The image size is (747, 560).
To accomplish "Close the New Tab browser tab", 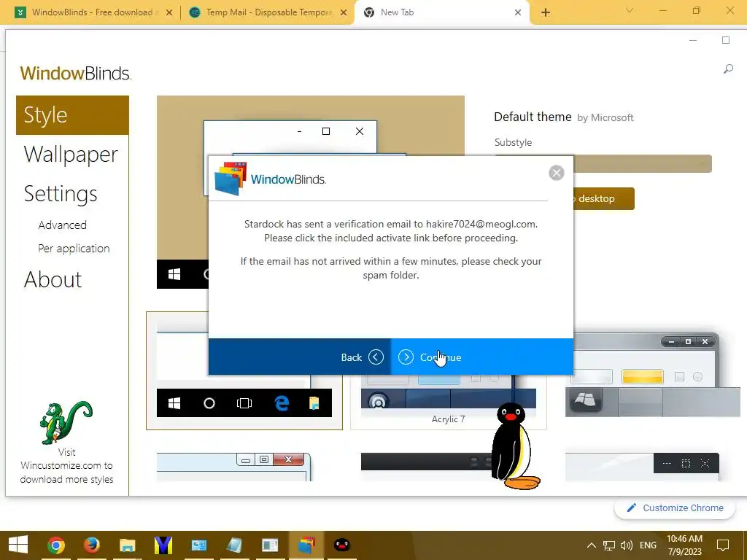I will (518, 12).
